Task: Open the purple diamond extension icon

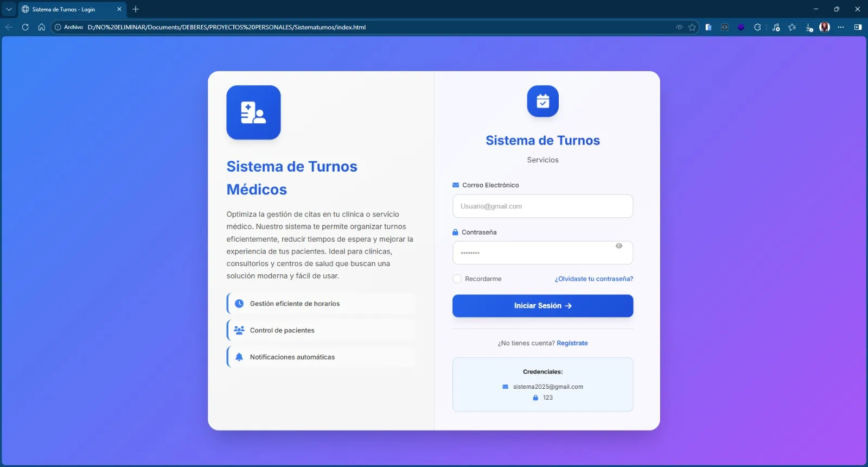Action: [741, 27]
